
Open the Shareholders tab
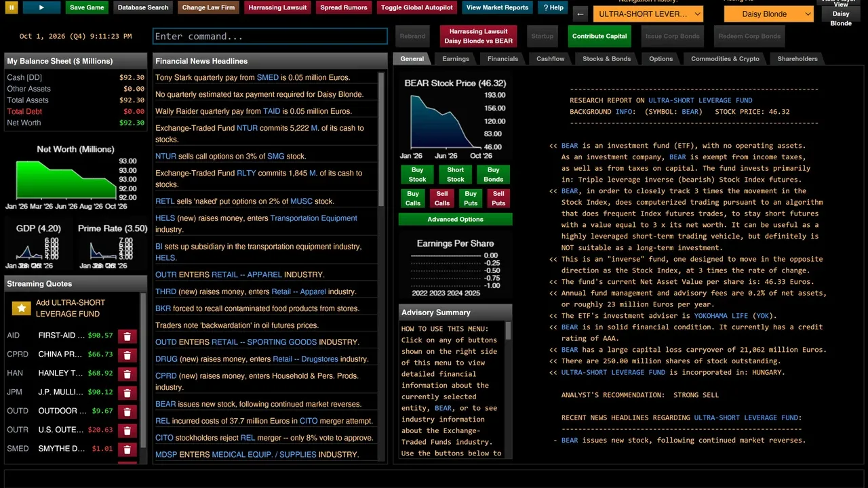(x=797, y=59)
